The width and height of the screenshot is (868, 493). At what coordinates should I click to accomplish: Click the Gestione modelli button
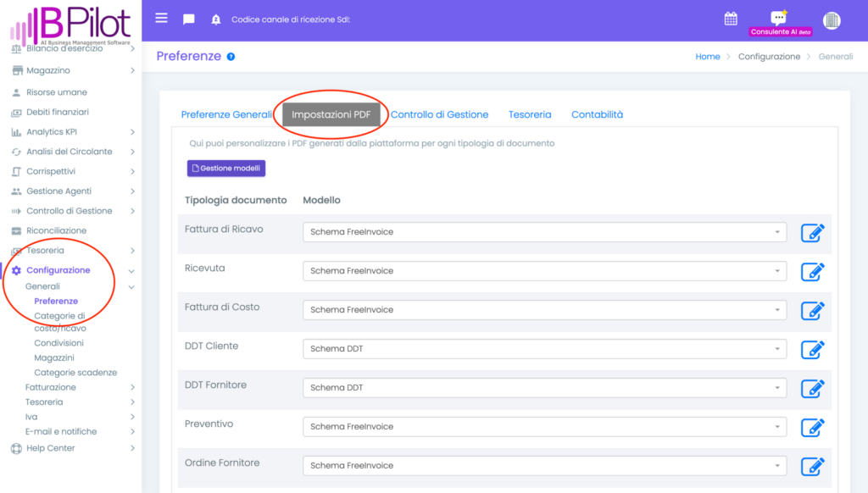[226, 169]
